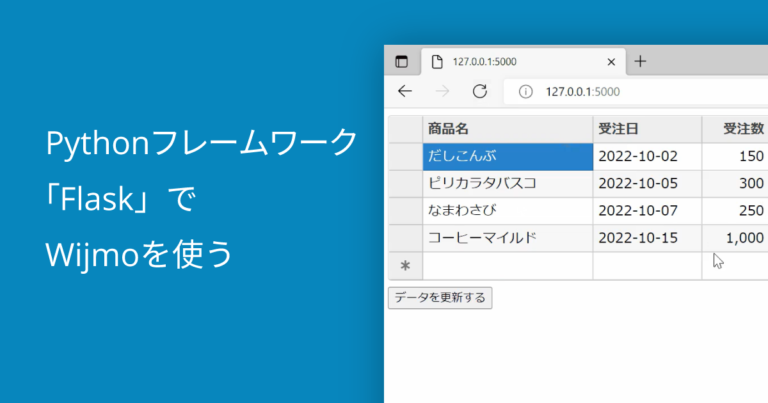The image size is (768, 403).
Task: Click the データを更新する button
Action: tap(440, 298)
